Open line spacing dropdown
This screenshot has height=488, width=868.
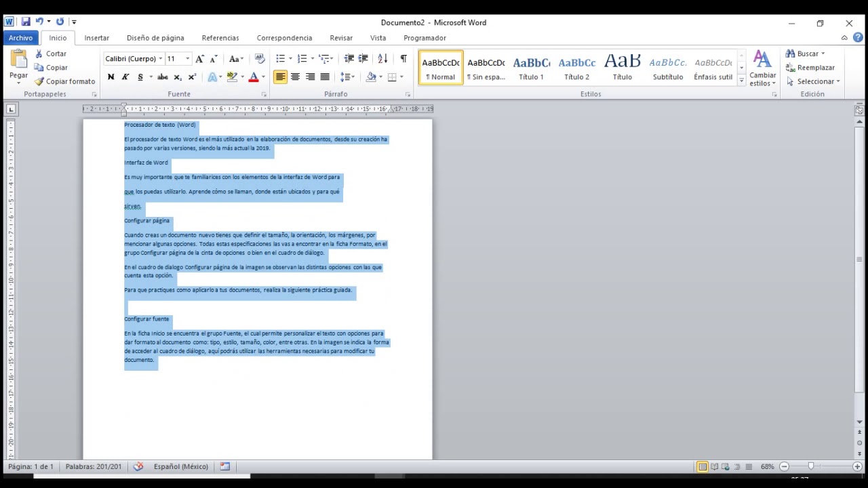[347, 77]
